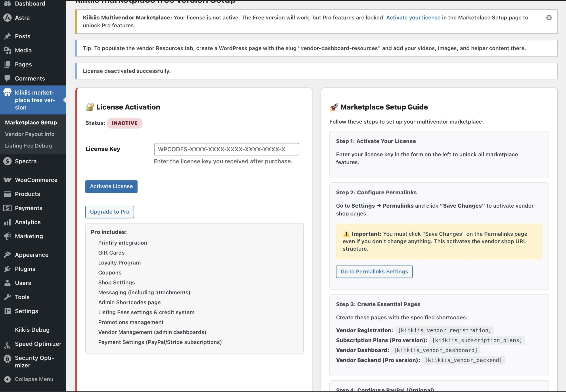Click Step 1: Activate Your License heading
This screenshot has height=392, width=566.
point(376,141)
